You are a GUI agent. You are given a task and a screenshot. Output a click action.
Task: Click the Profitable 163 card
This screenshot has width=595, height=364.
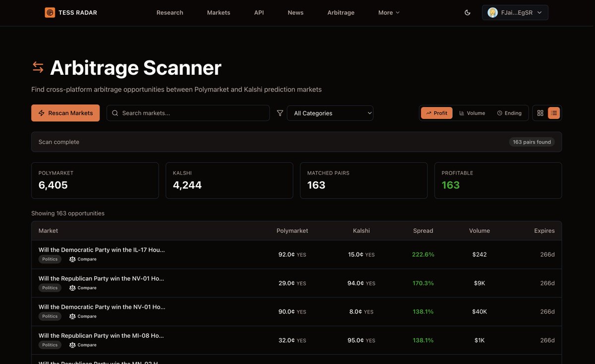498,180
